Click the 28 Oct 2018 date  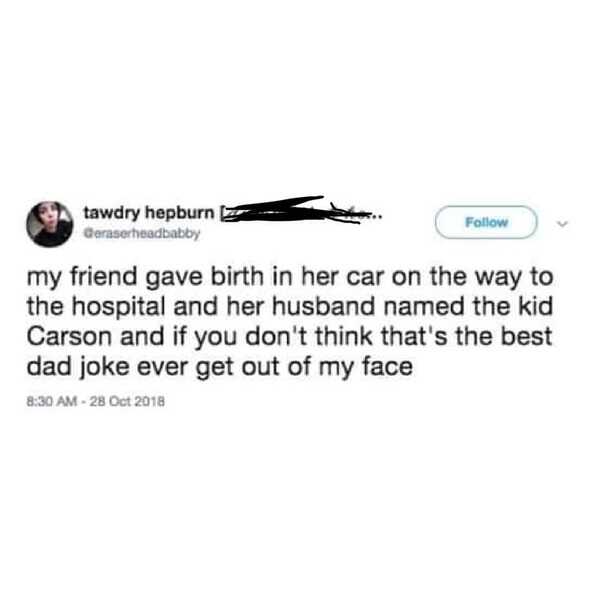point(127,402)
